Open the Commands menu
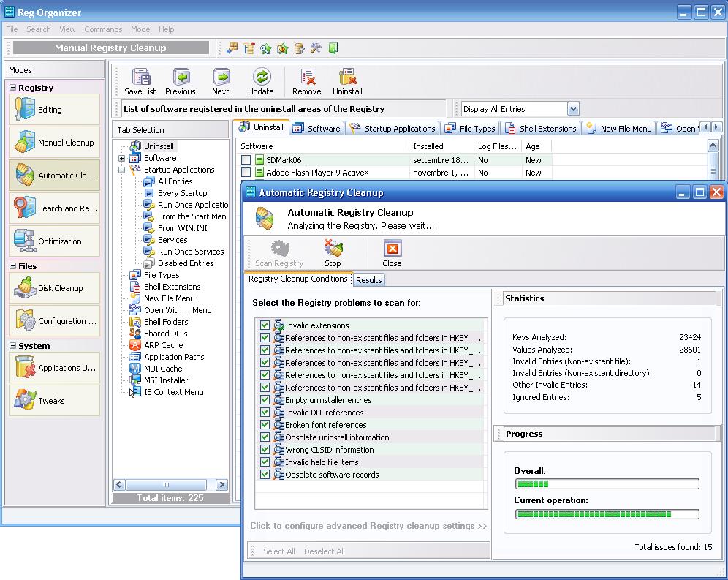The width and height of the screenshot is (728, 580). pyautogui.click(x=103, y=29)
